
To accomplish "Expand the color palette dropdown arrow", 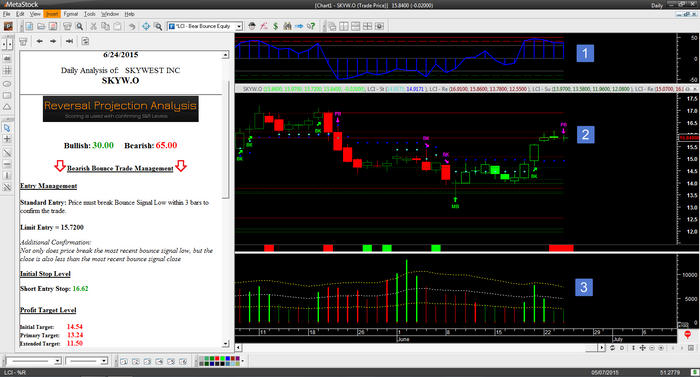I will [x=243, y=361].
